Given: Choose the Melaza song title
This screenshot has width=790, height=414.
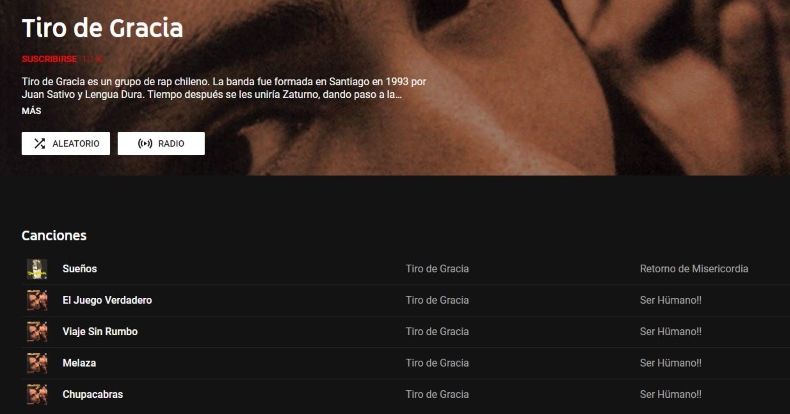Looking at the screenshot, I should tap(79, 363).
